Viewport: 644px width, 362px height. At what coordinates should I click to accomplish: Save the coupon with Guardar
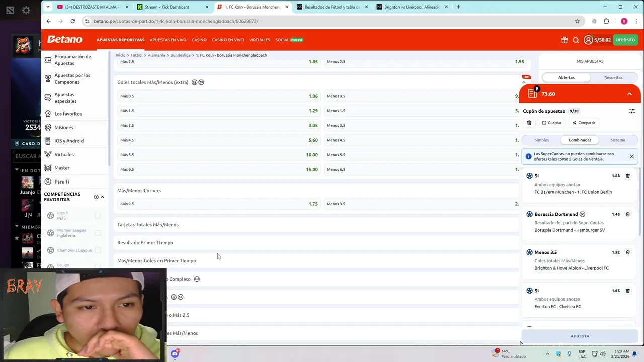click(552, 123)
